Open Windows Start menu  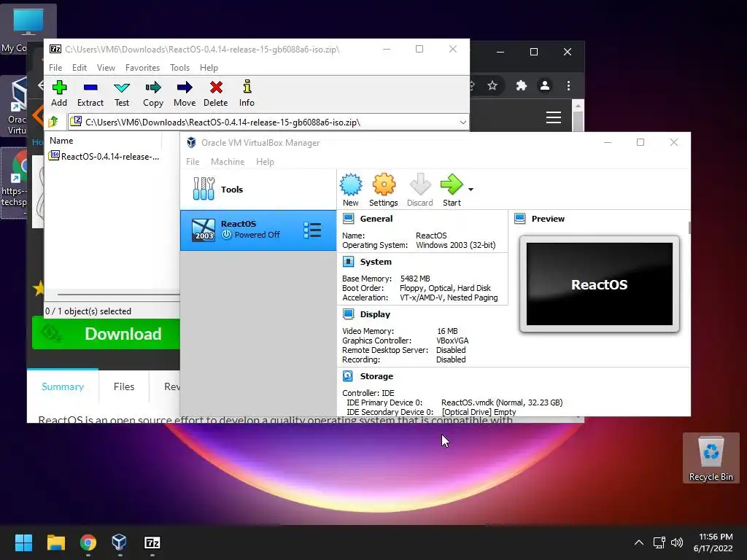(x=23, y=542)
